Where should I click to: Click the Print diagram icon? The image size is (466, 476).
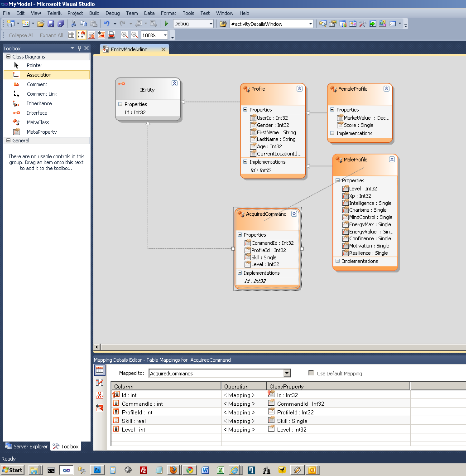pos(111,35)
